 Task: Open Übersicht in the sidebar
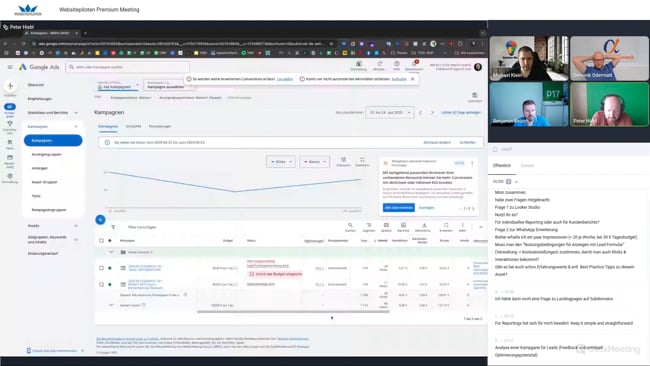coord(36,85)
